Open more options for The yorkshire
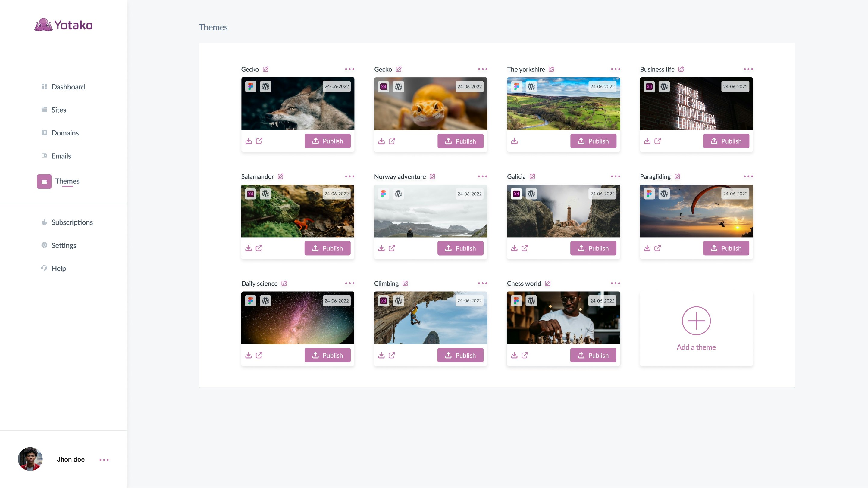 (616, 69)
